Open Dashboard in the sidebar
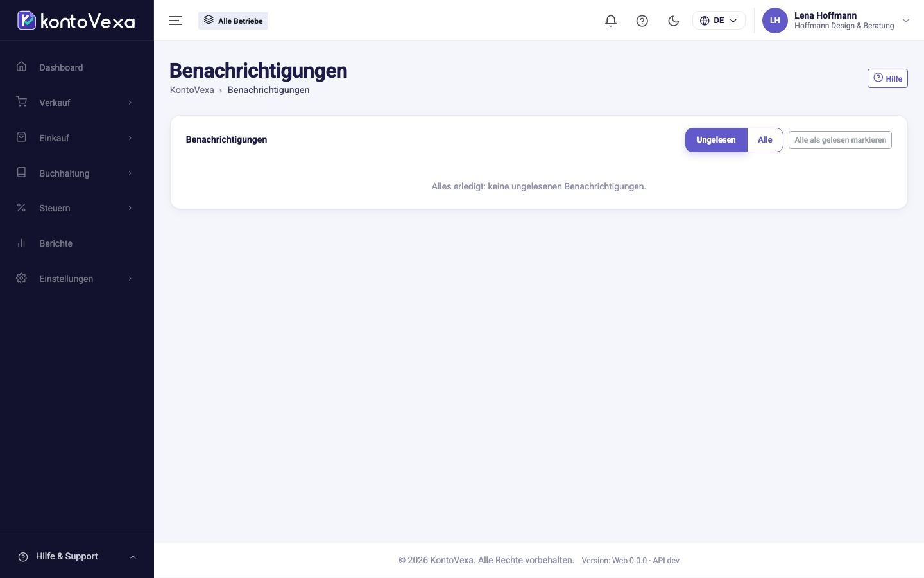The width and height of the screenshot is (924, 578). [61, 67]
